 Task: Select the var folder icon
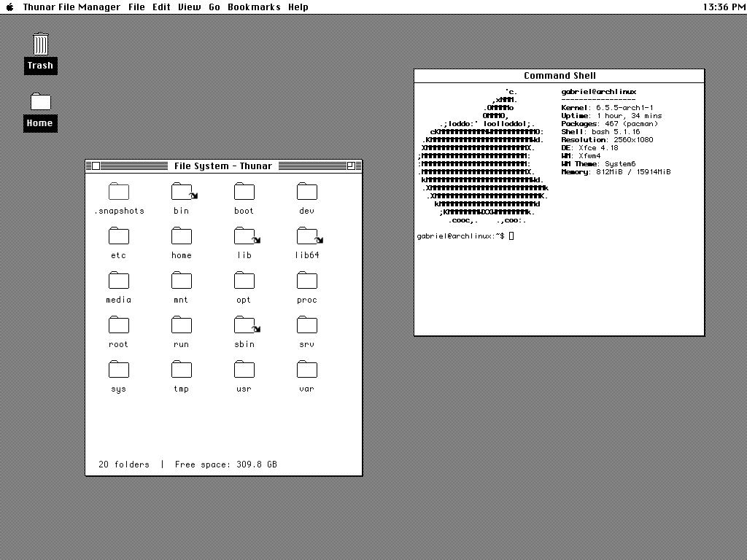pos(307,369)
